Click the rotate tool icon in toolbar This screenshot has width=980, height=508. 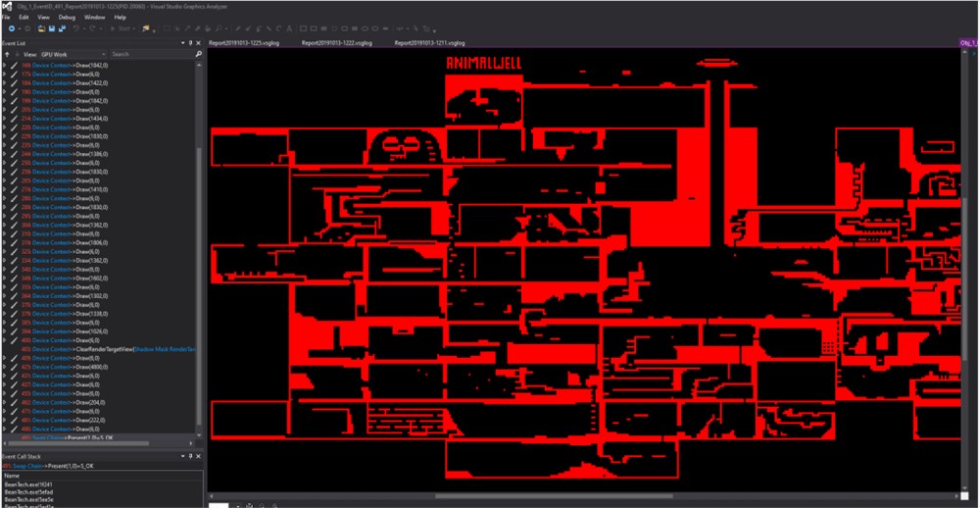(278, 28)
